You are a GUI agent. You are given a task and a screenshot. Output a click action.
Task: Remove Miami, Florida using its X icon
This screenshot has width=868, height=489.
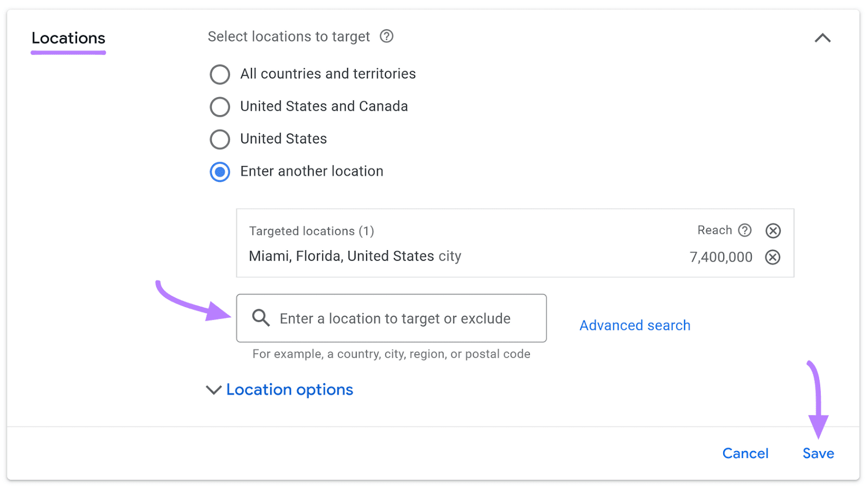pos(773,257)
